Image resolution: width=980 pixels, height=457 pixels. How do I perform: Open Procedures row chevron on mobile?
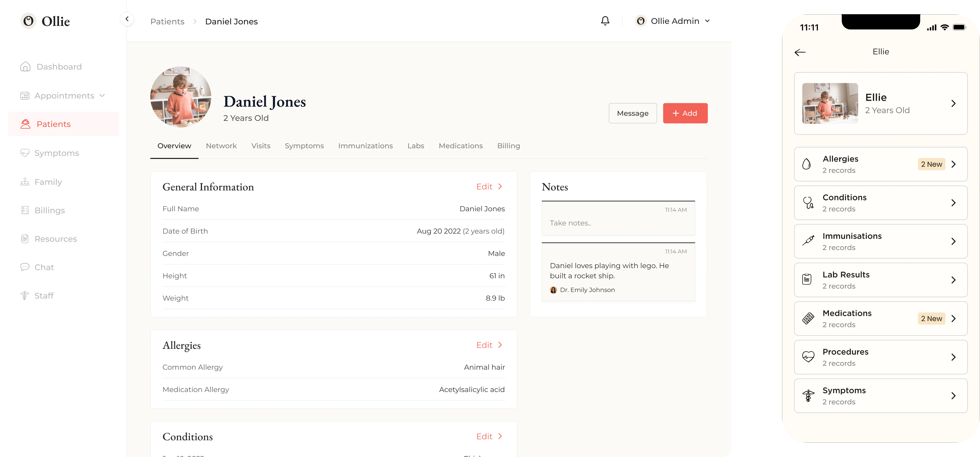pos(953,357)
